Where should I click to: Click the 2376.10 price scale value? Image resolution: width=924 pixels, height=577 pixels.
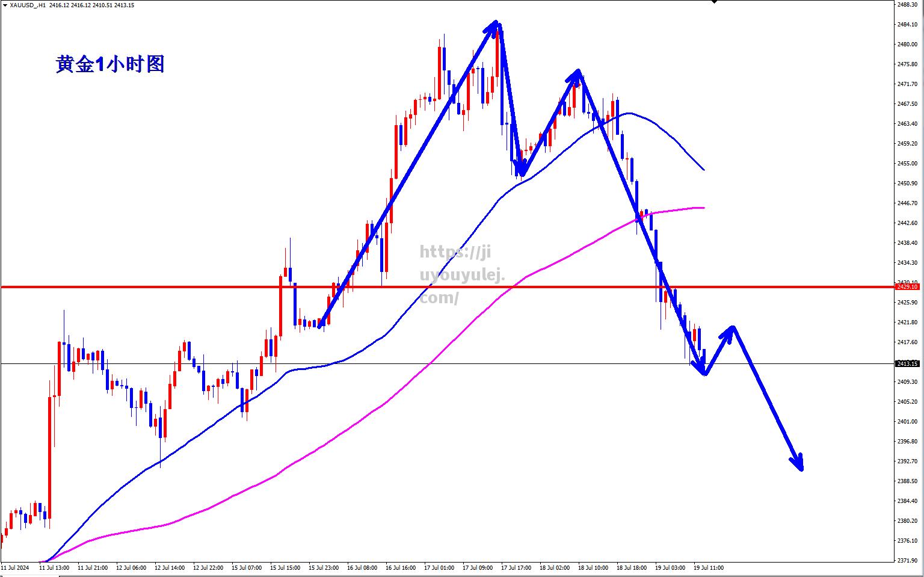coord(907,541)
